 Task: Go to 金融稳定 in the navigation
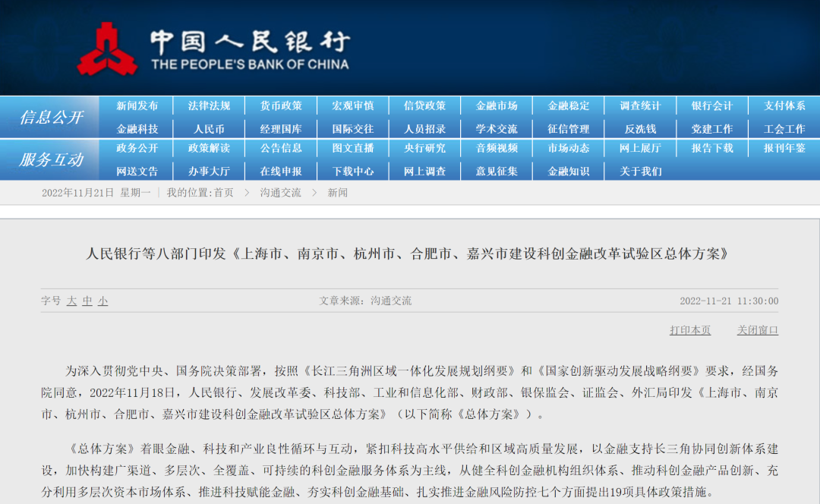coord(569,106)
